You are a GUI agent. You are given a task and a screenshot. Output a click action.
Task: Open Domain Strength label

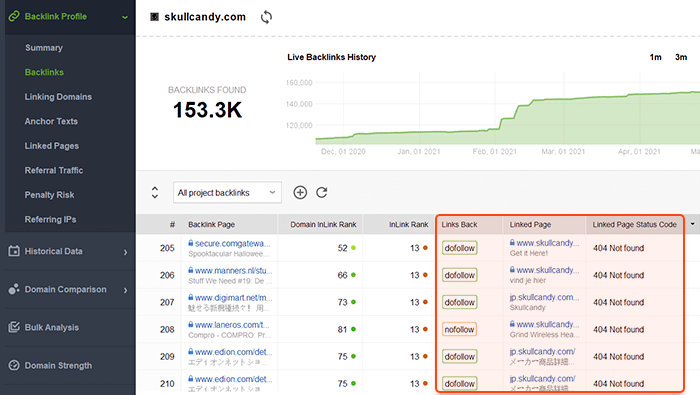click(58, 366)
